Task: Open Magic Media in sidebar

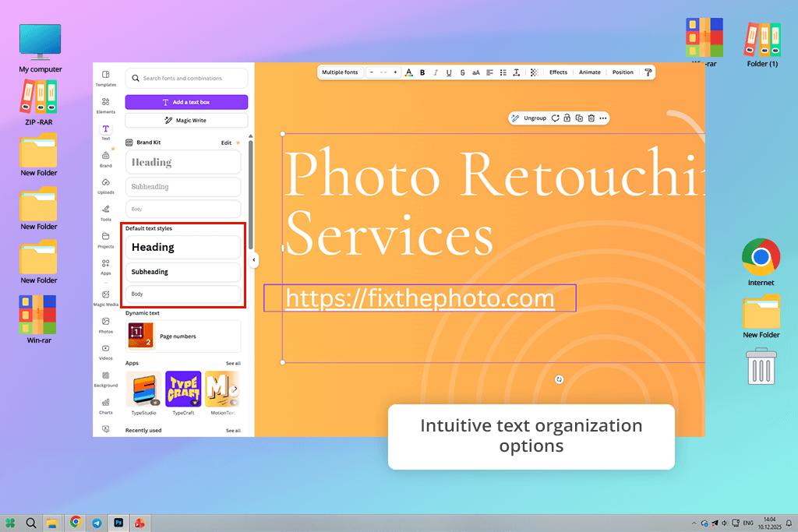Action: coord(106,298)
